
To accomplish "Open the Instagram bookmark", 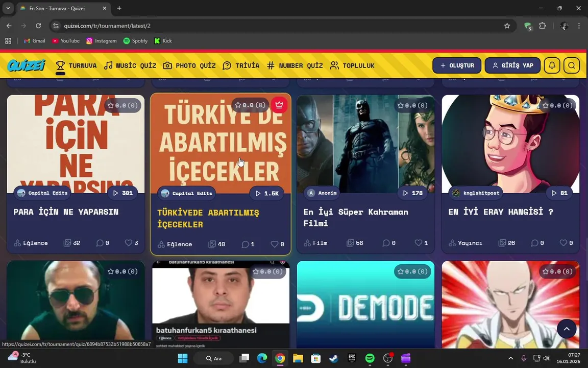I will coord(101,41).
